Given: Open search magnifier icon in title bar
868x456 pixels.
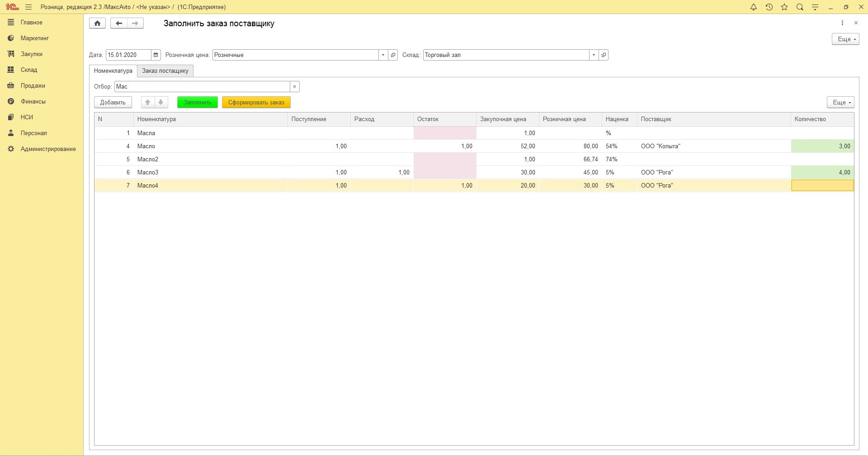Looking at the screenshot, I should pyautogui.click(x=800, y=7).
